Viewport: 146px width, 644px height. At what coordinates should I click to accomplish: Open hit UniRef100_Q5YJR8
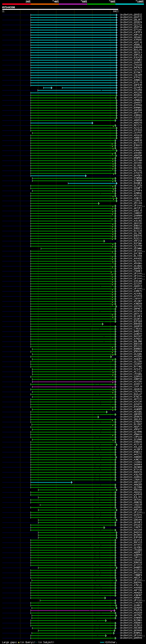[131, 203]
